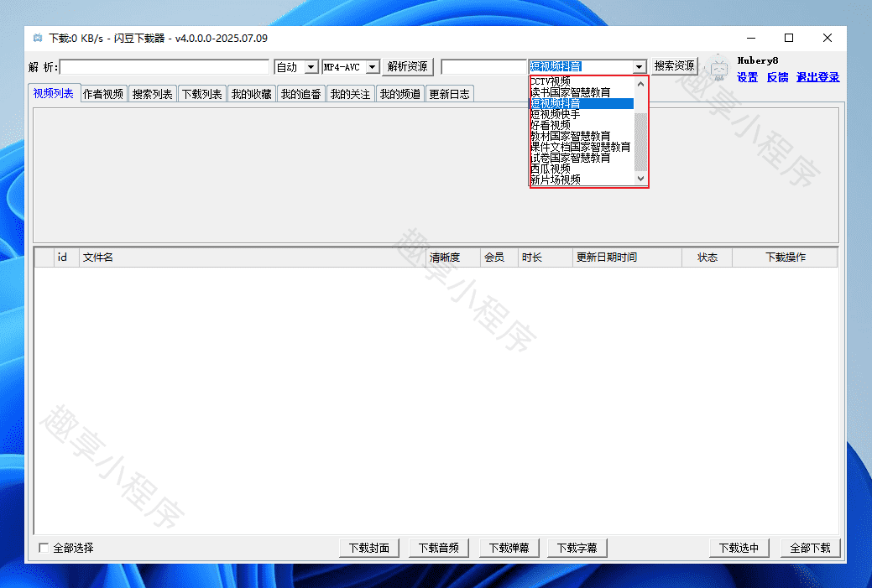
Task: Click the 下载字幕 button
Action: [577, 548]
